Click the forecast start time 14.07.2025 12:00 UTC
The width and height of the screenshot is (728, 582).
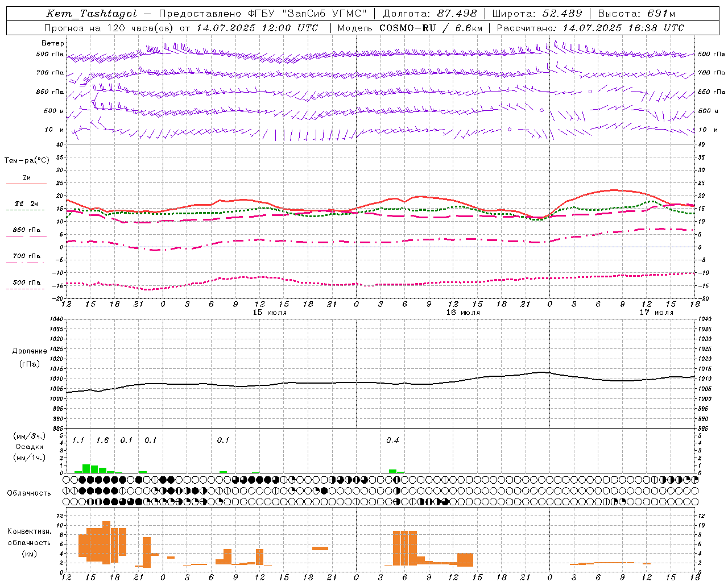(257, 28)
